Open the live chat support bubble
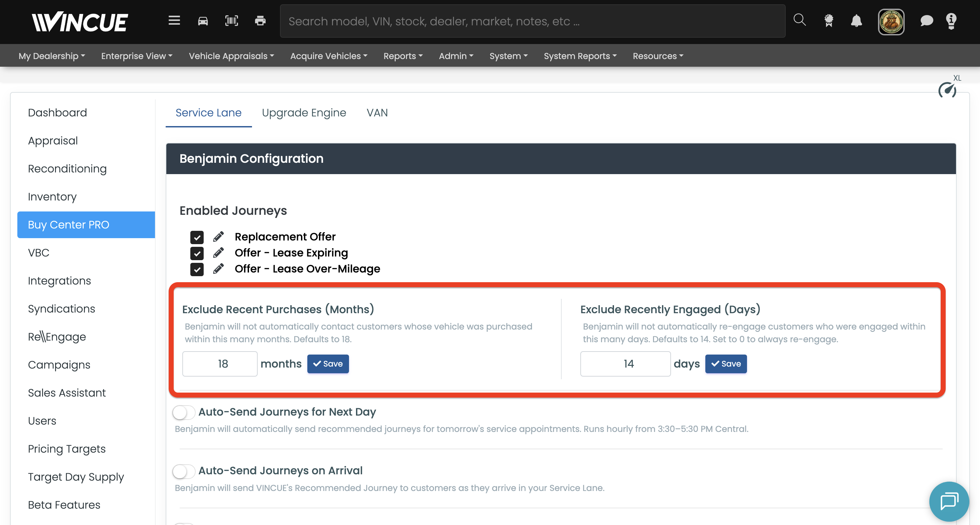This screenshot has width=980, height=525. click(949, 501)
